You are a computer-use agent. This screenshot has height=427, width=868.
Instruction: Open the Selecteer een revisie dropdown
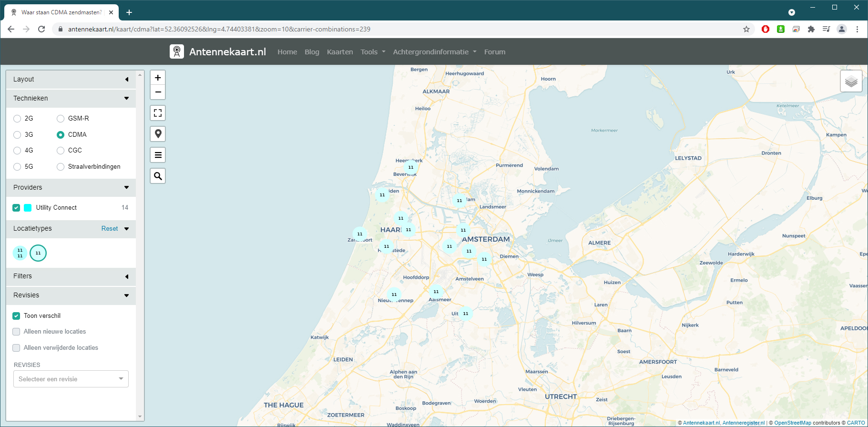(71, 379)
